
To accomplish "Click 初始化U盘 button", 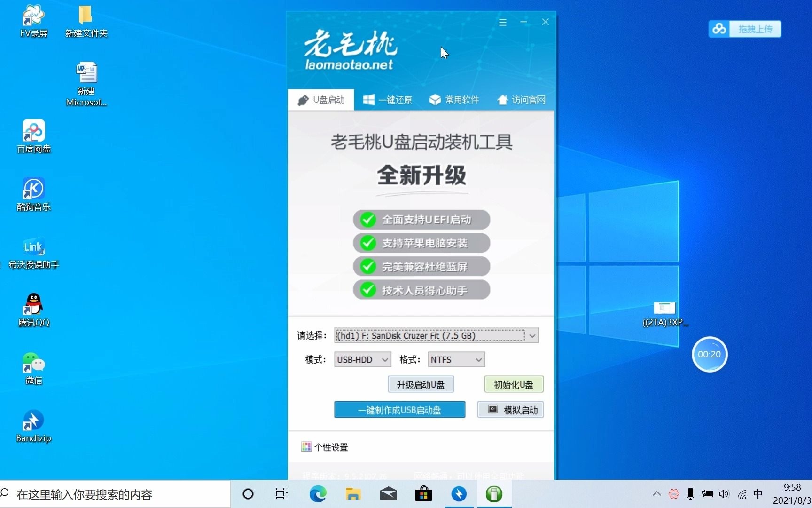I will [x=514, y=384].
